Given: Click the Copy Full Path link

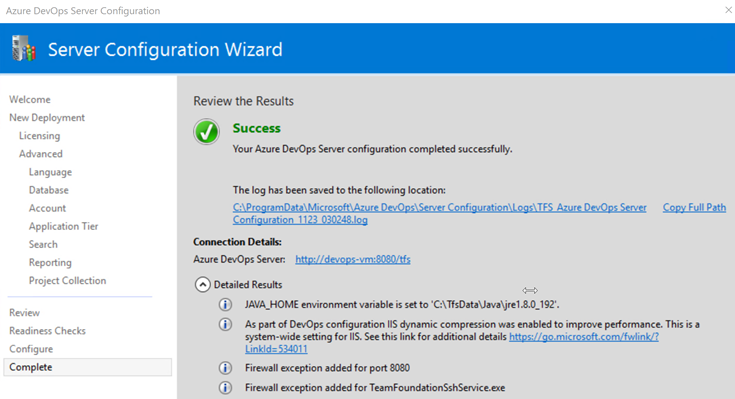Looking at the screenshot, I should pyautogui.click(x=694, y=207).
